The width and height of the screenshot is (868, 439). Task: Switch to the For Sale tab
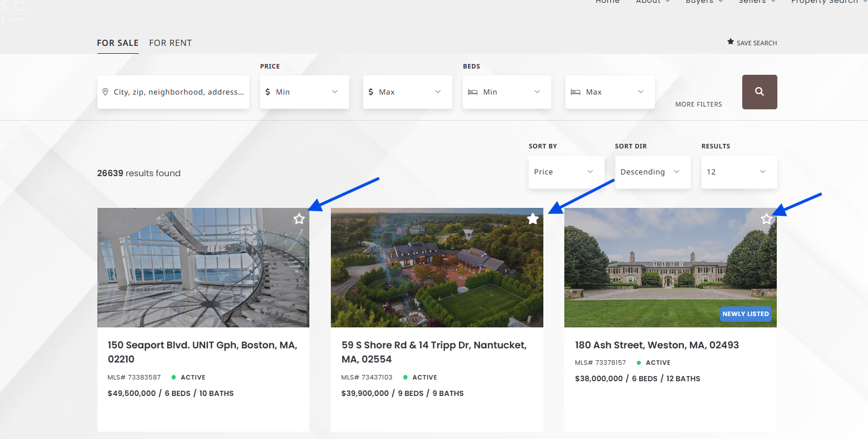(118, 43)
